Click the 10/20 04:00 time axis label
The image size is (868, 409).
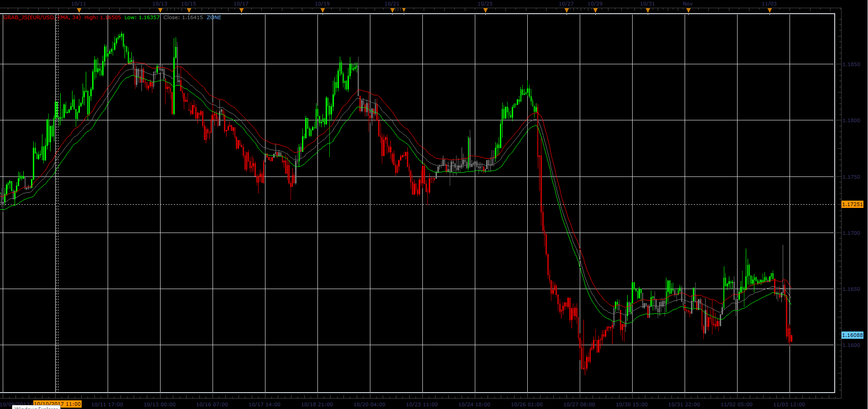coord(369,404)
